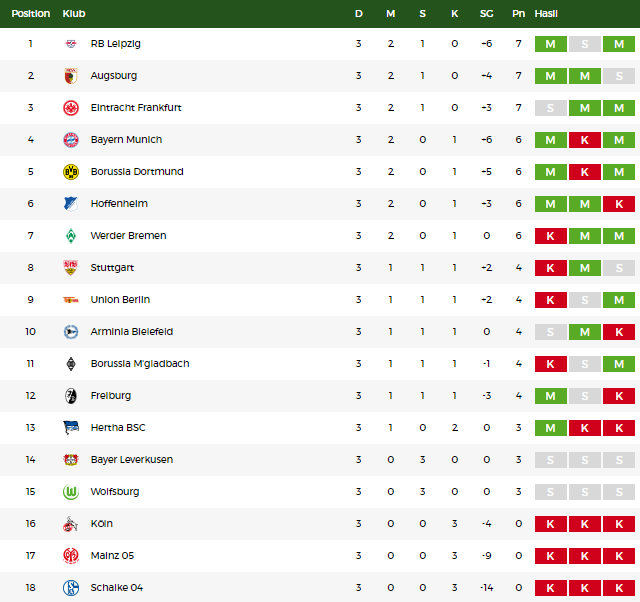Open the Hoffenheim club name link
Viewport: 640px width, 602px height.
(119, 204)
